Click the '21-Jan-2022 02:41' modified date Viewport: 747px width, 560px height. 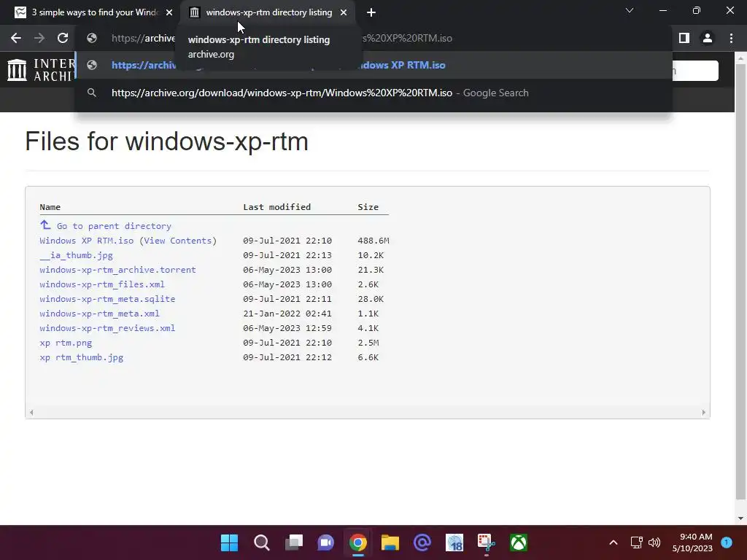point(287,314)
